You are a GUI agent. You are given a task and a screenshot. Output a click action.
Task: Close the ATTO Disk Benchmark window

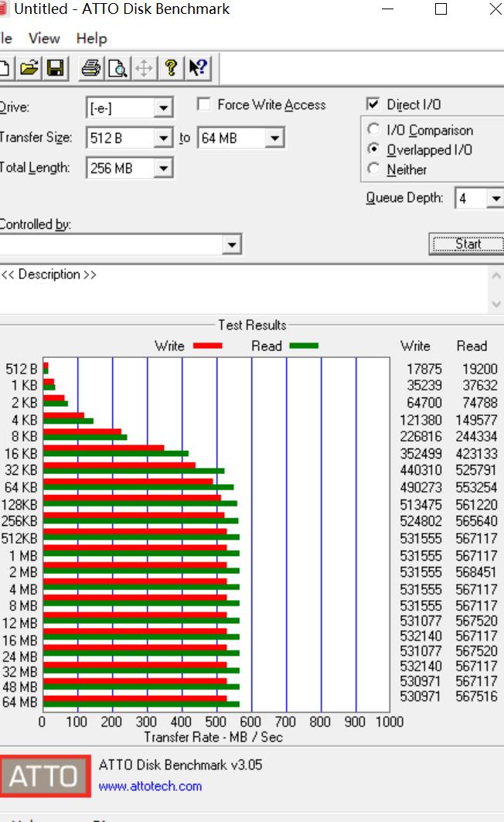[495, 9]
